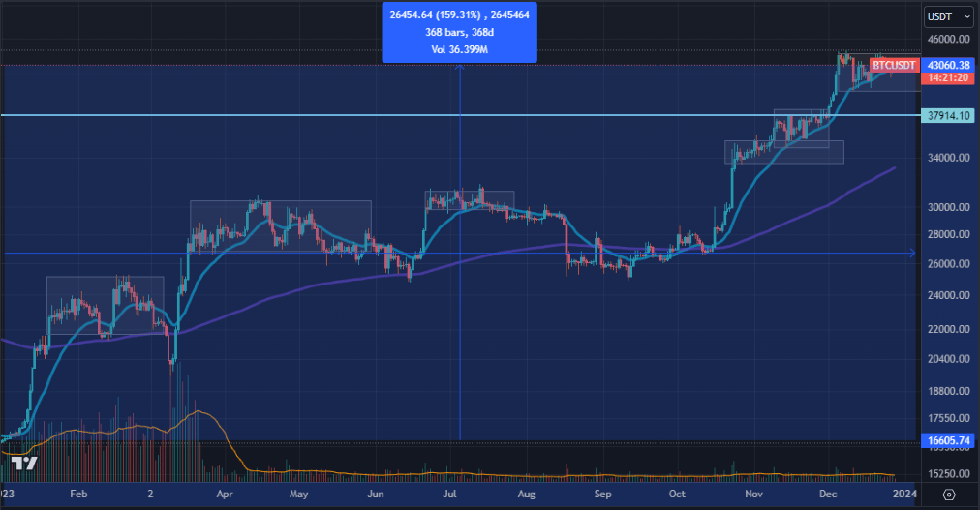
Task: Click the 15250.00 price scale label
Action: point(949,474)
